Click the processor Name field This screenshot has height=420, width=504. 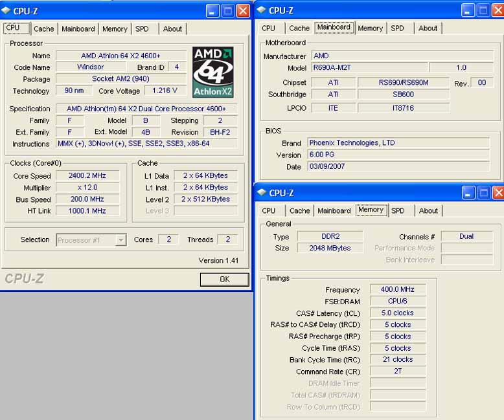121,56
